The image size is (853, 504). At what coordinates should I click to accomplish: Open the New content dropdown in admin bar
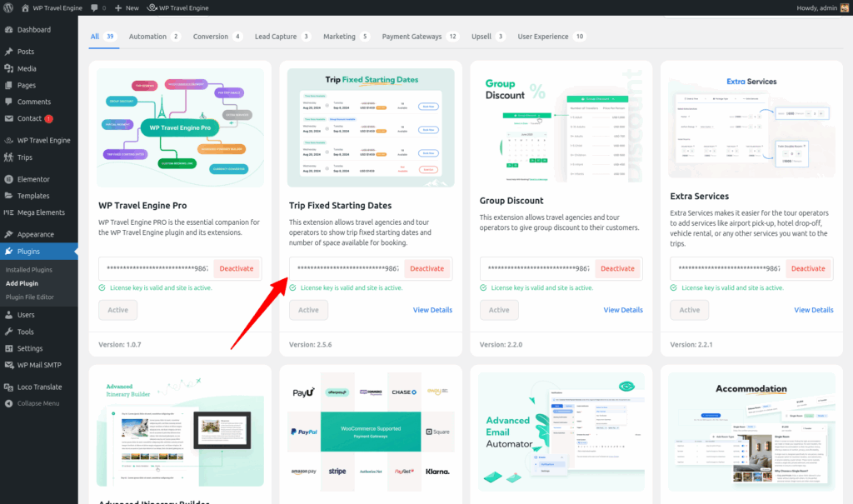(x=127, y=7)
